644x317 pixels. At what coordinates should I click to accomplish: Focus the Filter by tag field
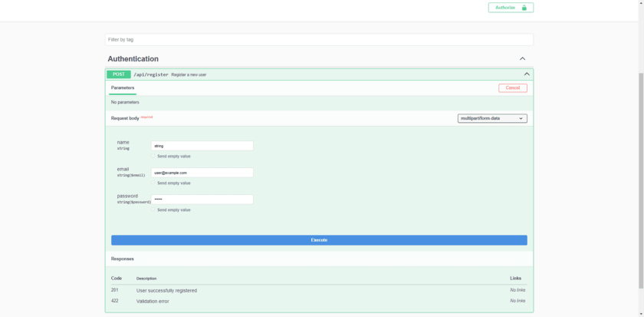319,40
